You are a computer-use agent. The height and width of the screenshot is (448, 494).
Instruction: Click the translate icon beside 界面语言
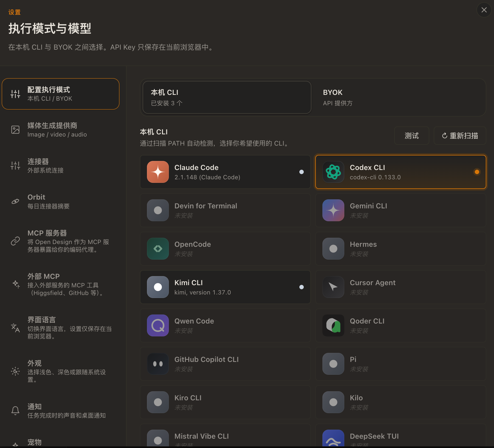click(x=15, y=328)
